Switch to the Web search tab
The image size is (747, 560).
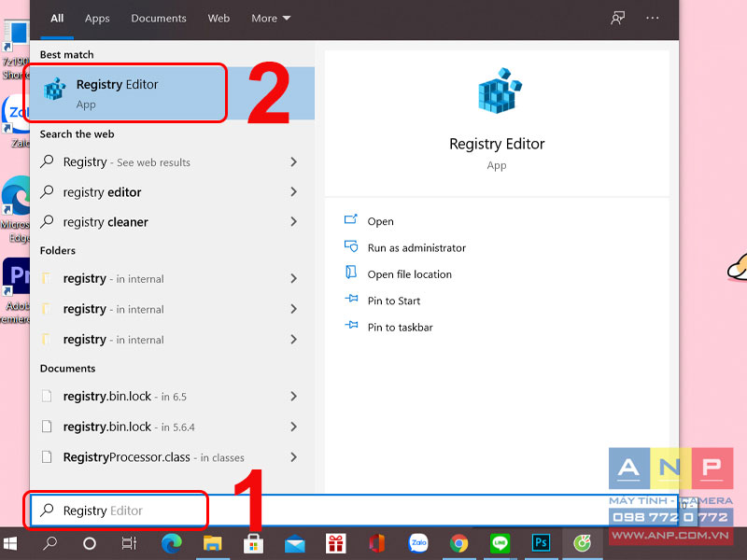tap(218, 19)
